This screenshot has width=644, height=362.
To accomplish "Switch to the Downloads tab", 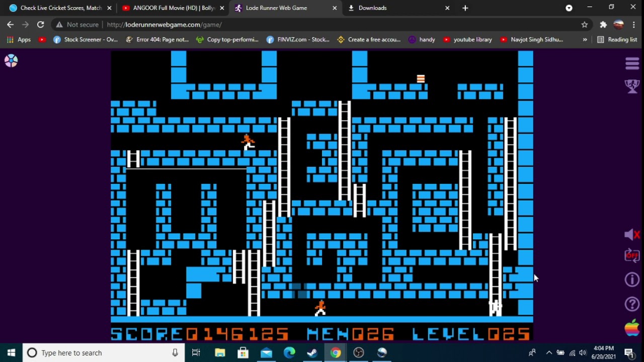I will (397, 8).
